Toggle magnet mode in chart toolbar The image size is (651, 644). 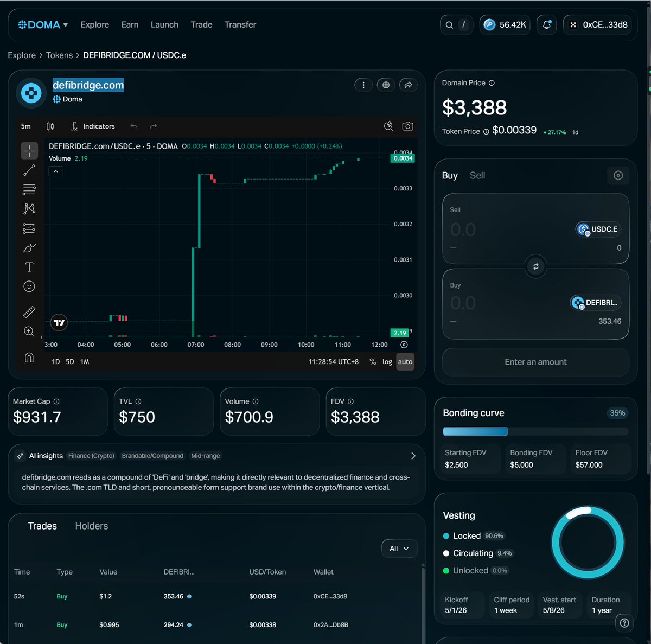coord(29,357)
